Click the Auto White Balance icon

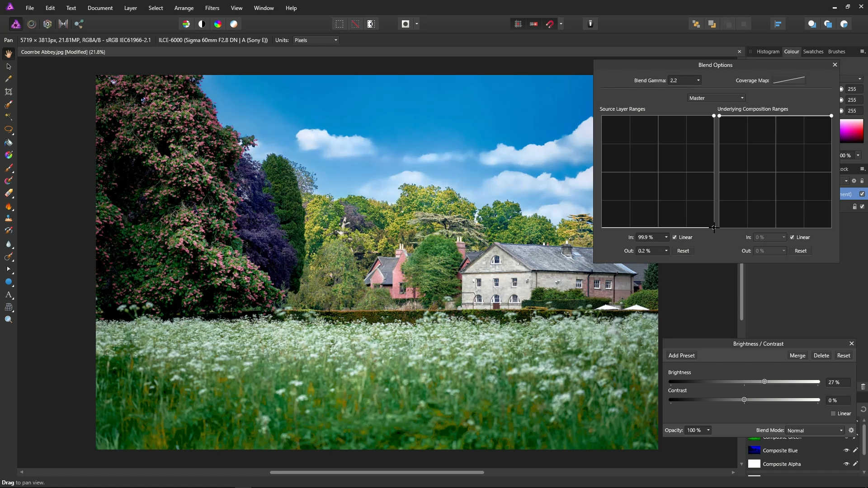pyautogui.click(x=234, y=24)
